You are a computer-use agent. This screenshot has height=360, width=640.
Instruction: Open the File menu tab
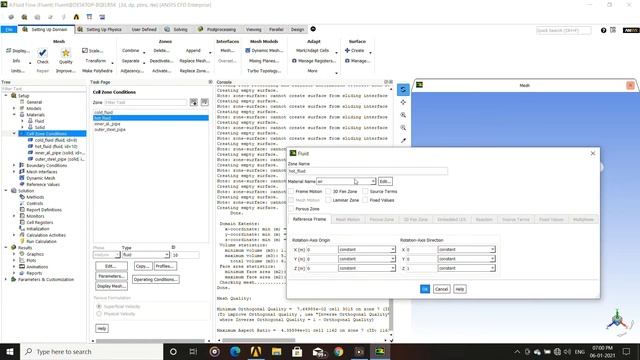tap(9, 29)
